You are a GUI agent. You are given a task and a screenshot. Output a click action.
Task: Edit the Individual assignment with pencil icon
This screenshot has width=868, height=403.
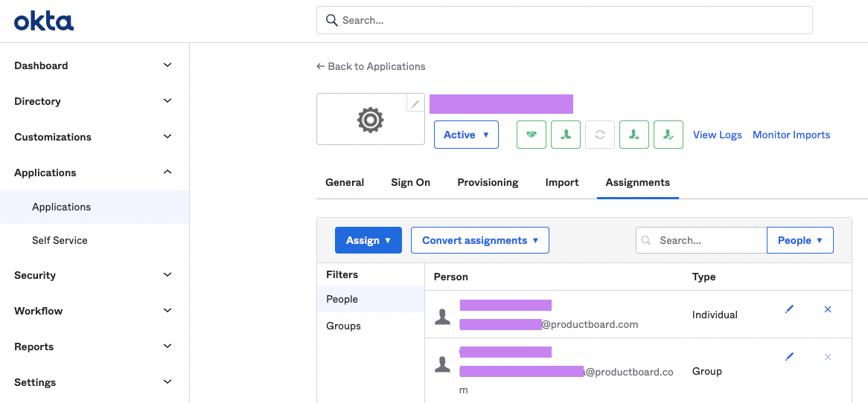click(x=789, y=309)
